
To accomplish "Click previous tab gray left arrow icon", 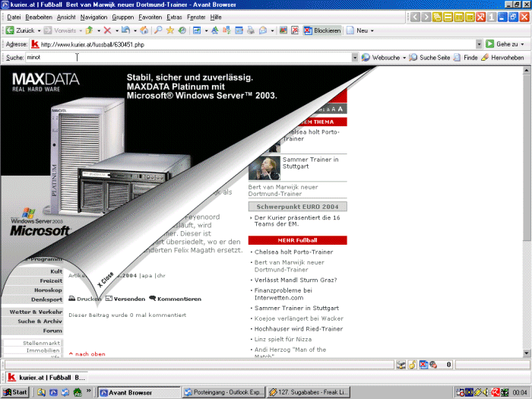I will tap(415, 17).
